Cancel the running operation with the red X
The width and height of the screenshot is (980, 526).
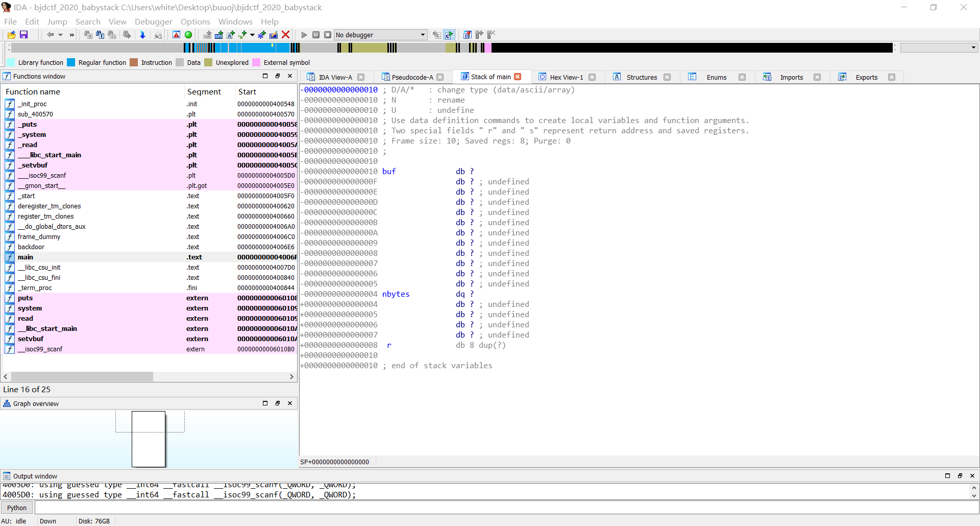click(x=286, y=35)
